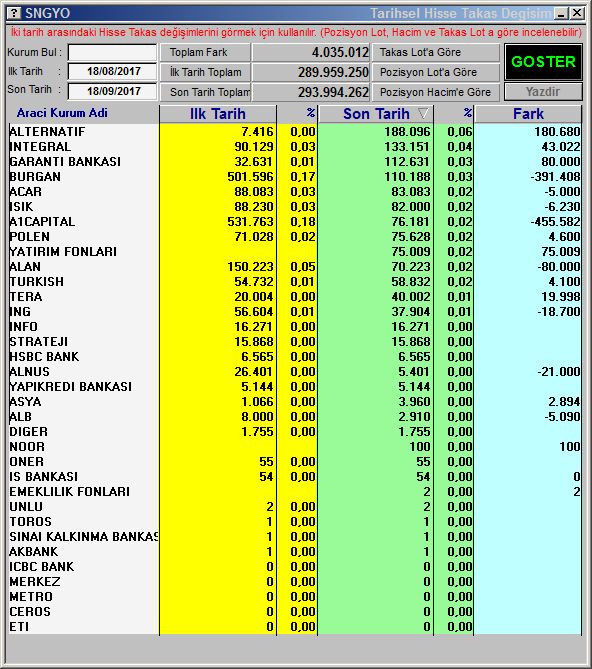Select Takas Lot'a Göre option
This screenshot has width=592, height=669.
click(435, 52)
